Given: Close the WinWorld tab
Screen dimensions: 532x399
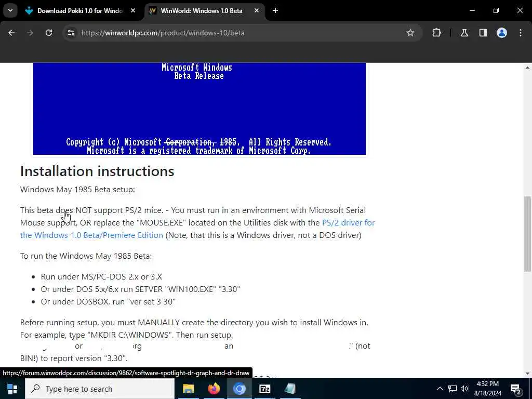Looking at the screenshot, I should pyautogui.click(x=257, y=11).
